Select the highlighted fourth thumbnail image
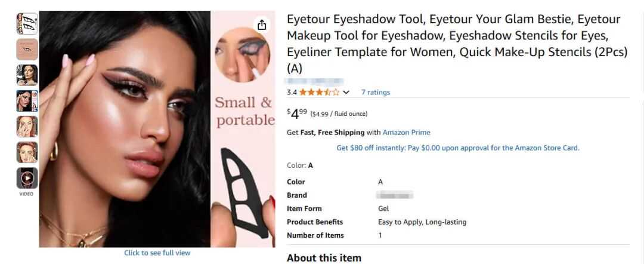 (27, 101)
